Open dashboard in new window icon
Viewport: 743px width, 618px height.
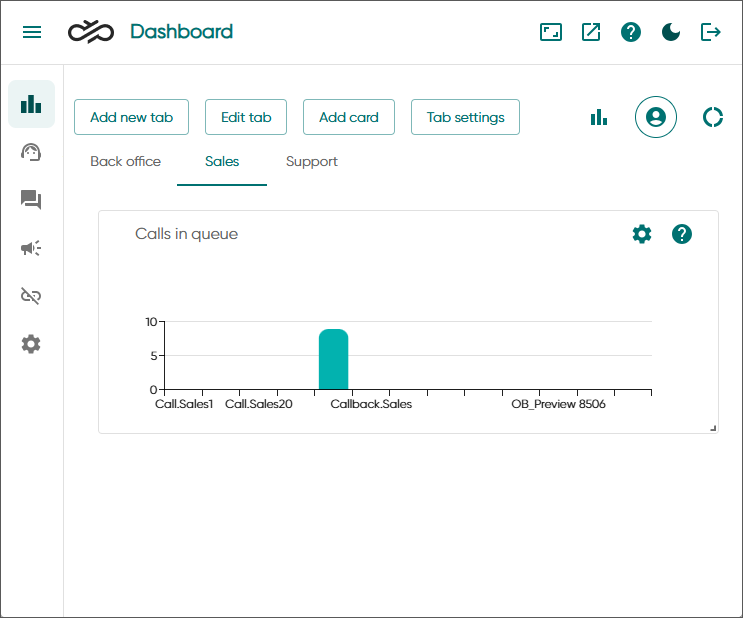coord(591,32)
